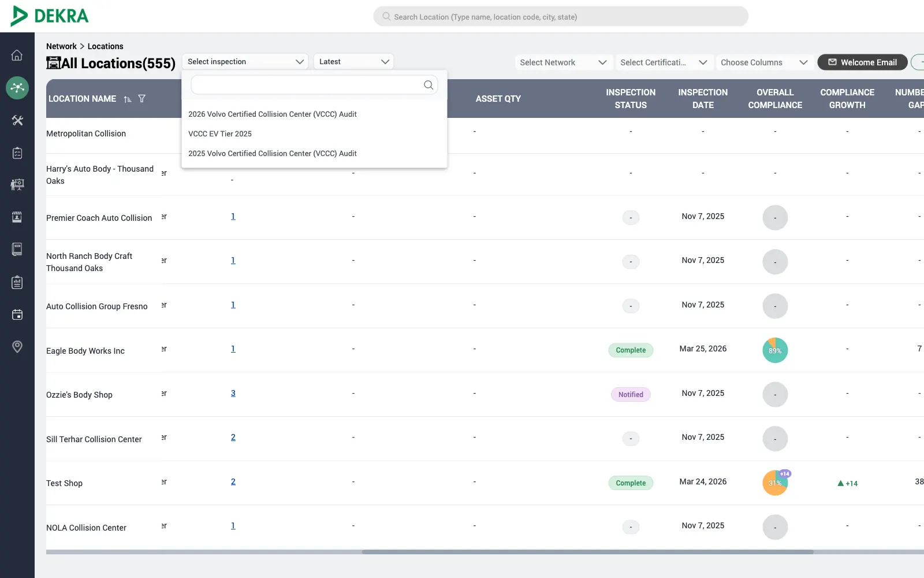Expand the Select Network dropdown
Image resolution: width=924 pixels, height=578 pixels.
(x=563, y=62)
